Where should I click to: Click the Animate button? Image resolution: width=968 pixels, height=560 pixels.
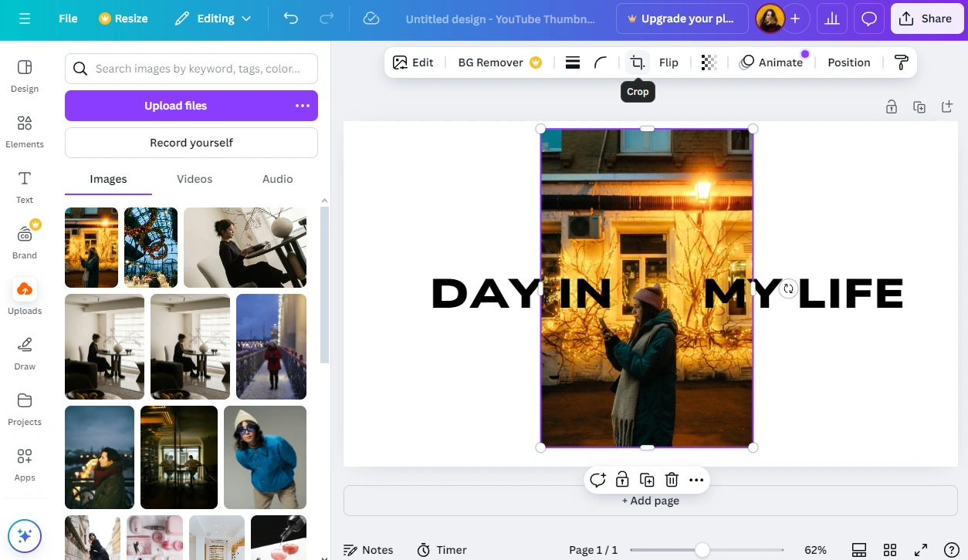[x=771, y=62]
